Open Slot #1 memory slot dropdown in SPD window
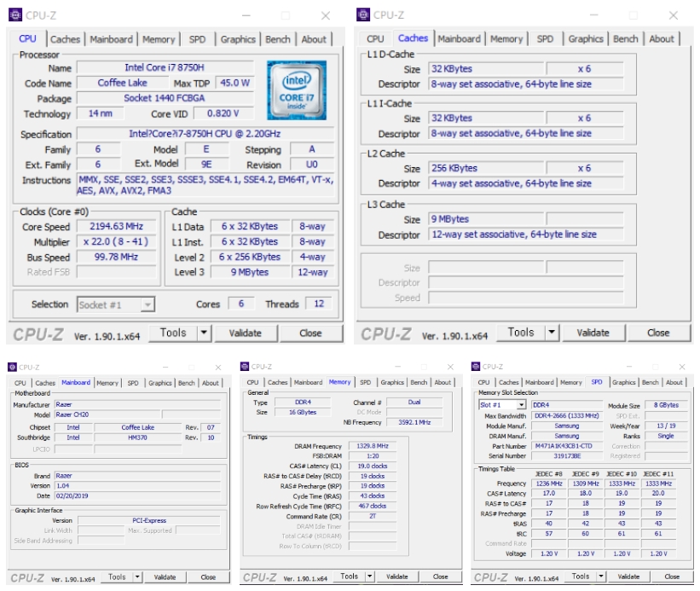The width and height of the screenshot is (700, 591). click(x=521, y=405)
